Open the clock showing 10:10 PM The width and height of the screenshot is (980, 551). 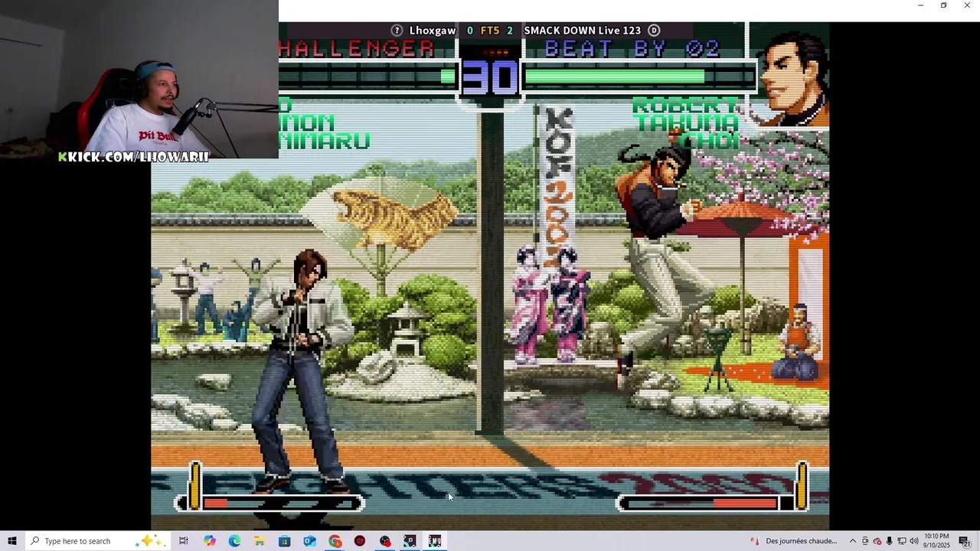pyautogui.click(x=937, y=541)
